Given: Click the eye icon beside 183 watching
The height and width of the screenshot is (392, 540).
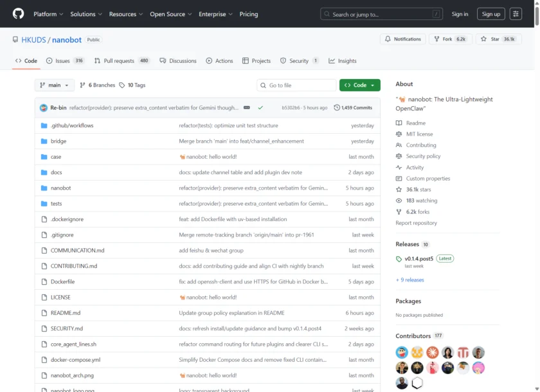Looking at the screenshot, I should (x=399, y=200).
